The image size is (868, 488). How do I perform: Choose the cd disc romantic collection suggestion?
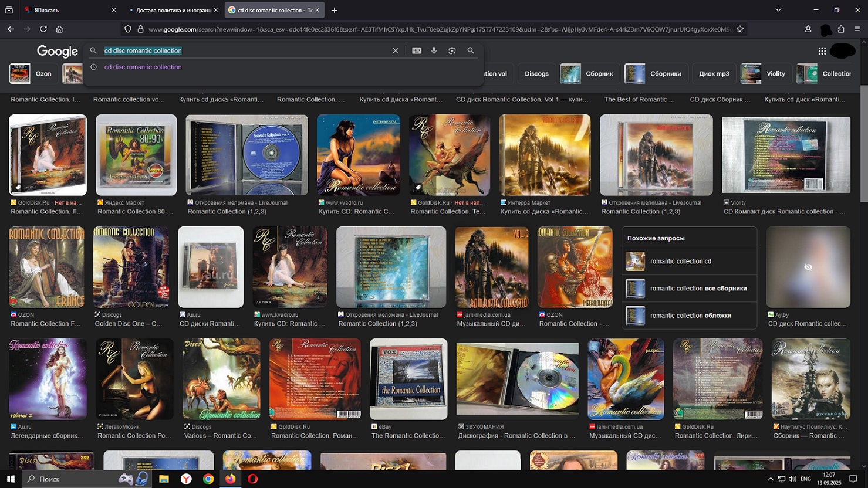click(143, 67)
